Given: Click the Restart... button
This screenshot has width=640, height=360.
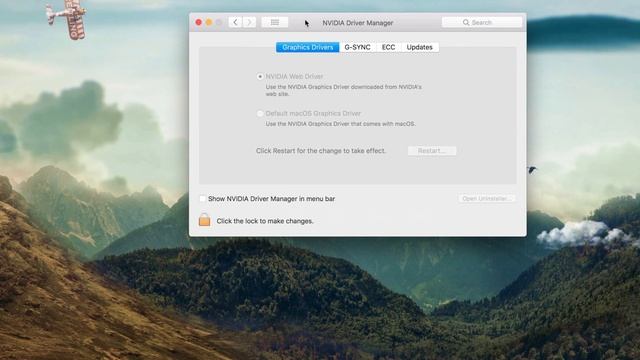Looking at the screenshot, I should click(x=432, y=151).
